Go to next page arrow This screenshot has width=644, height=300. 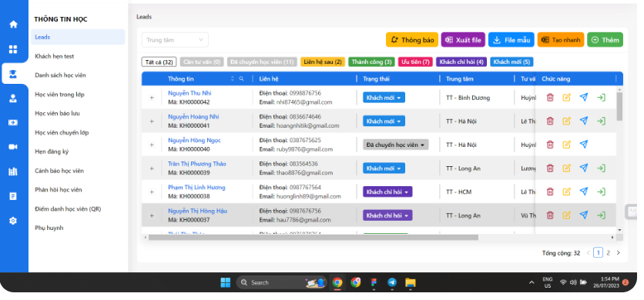618,253
